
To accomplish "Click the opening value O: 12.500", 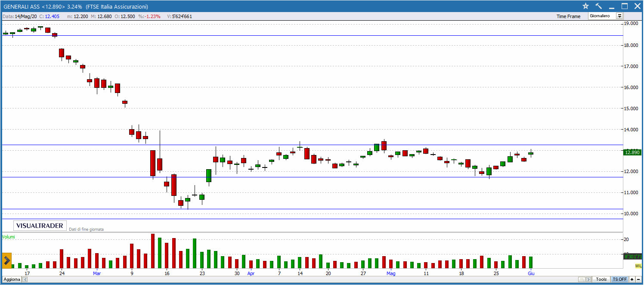I will 125,16.
